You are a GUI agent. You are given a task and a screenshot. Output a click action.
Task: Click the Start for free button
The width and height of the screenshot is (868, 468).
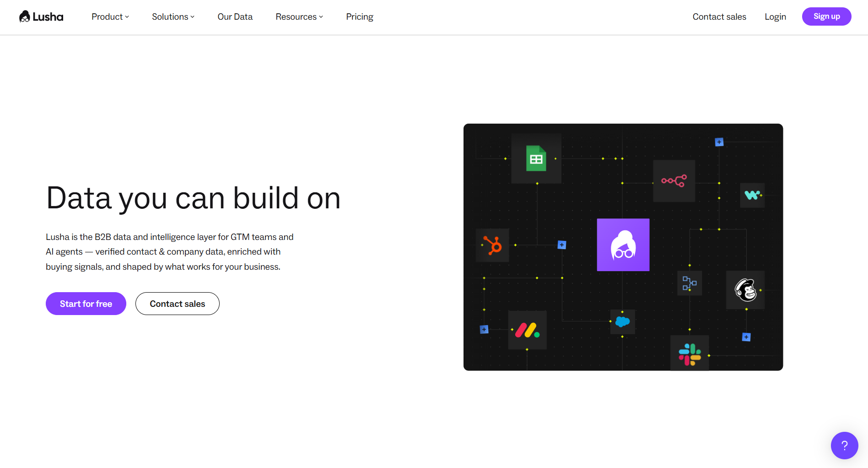(x=86, y=304)
